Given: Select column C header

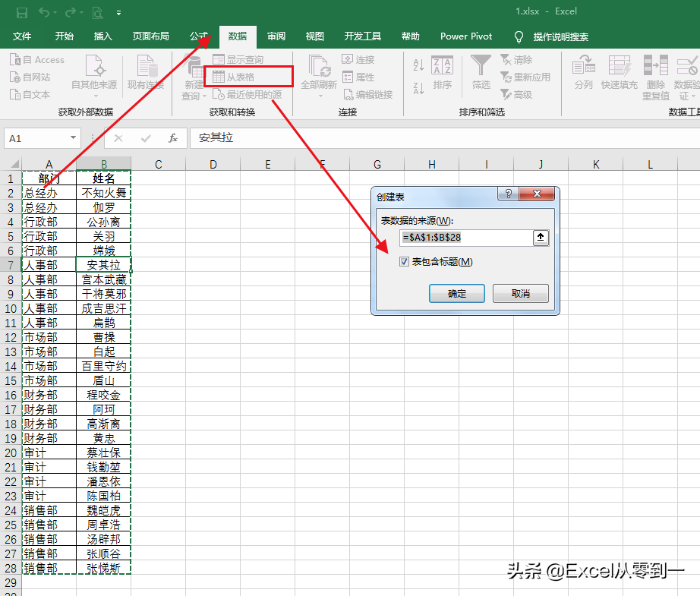Looking at the screenshot, I should (158, 164).
